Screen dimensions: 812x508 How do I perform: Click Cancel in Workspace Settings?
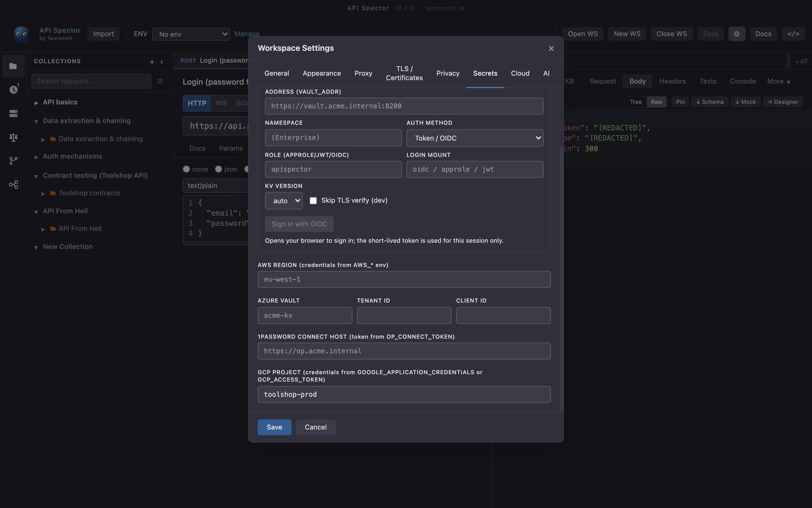click(315, 427)
